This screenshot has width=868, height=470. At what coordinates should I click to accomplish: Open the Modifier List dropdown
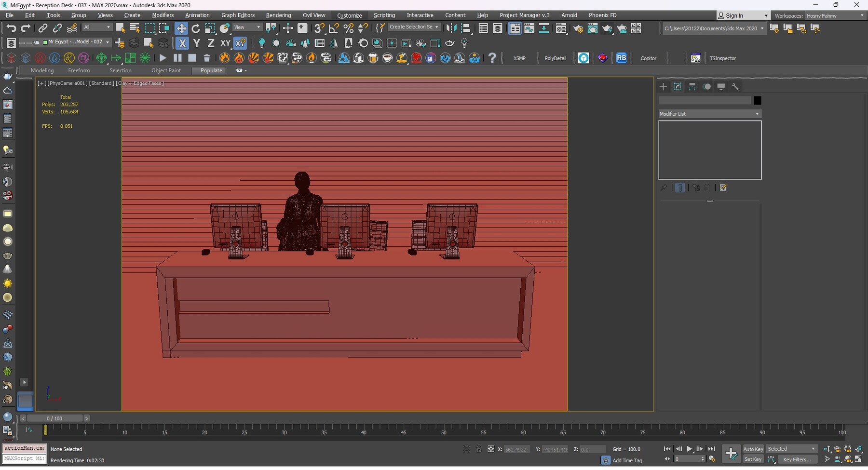coord(709,114)
